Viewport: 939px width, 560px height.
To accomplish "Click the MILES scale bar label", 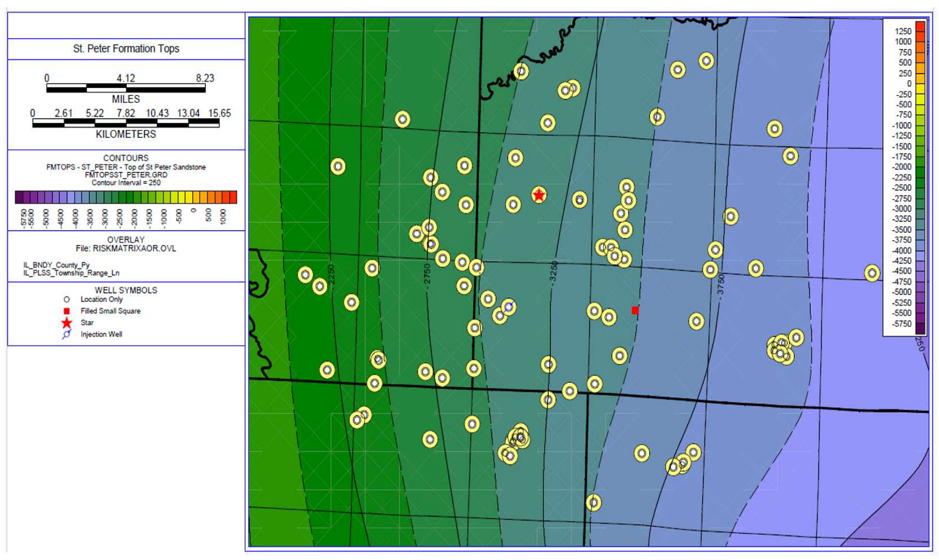I will (126, 99).
